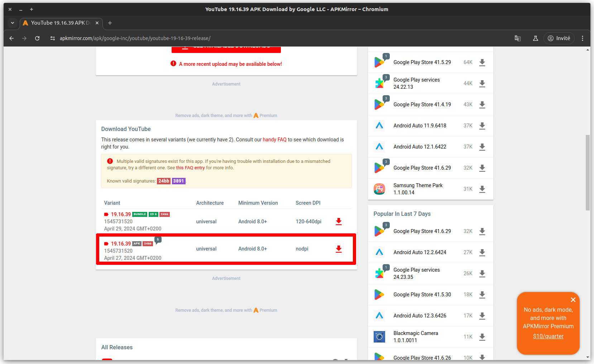Click the 'All Releases' heading
The width and height of the screenshot is (594, 364).
pos(117,348)
